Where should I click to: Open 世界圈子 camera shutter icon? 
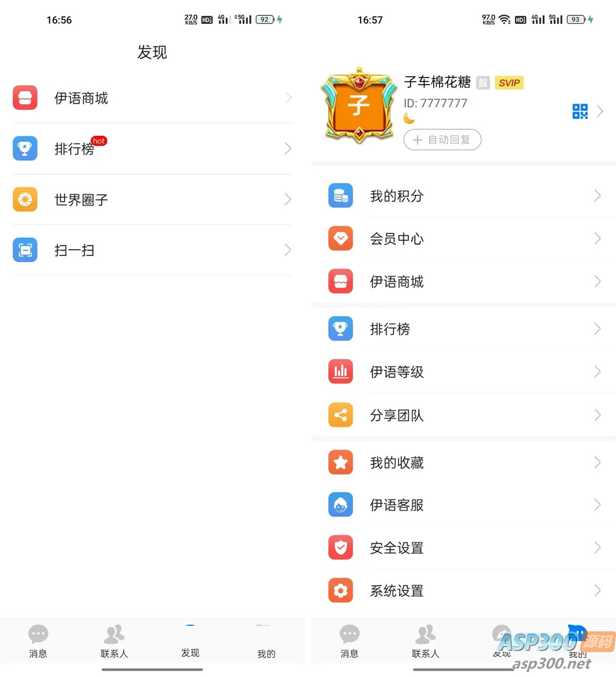[25, 199]
